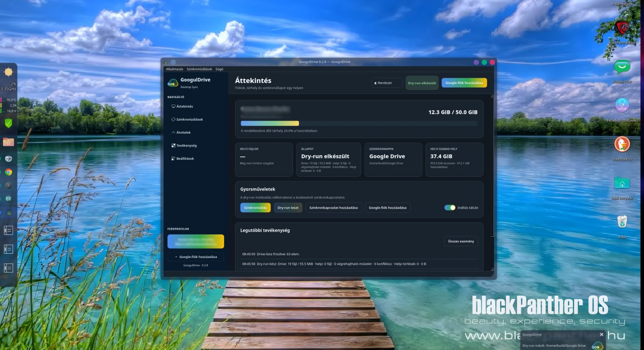
Task: Open the Kuka trash icon
Action: (x=622, y=222)
